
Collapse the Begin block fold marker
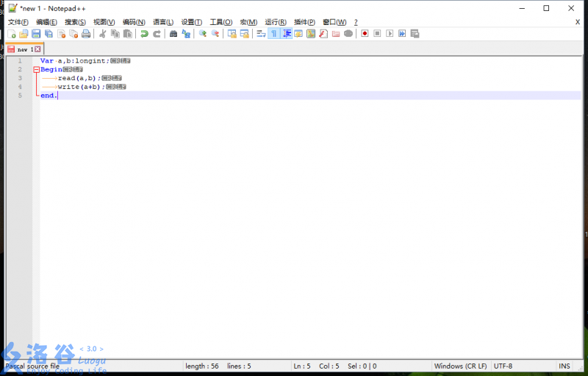pos(36,69)
